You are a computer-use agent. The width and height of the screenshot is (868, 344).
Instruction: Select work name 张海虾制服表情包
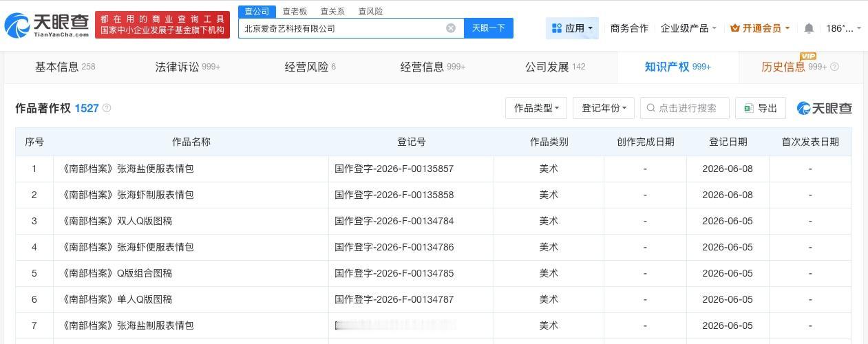tap(155, 195)
